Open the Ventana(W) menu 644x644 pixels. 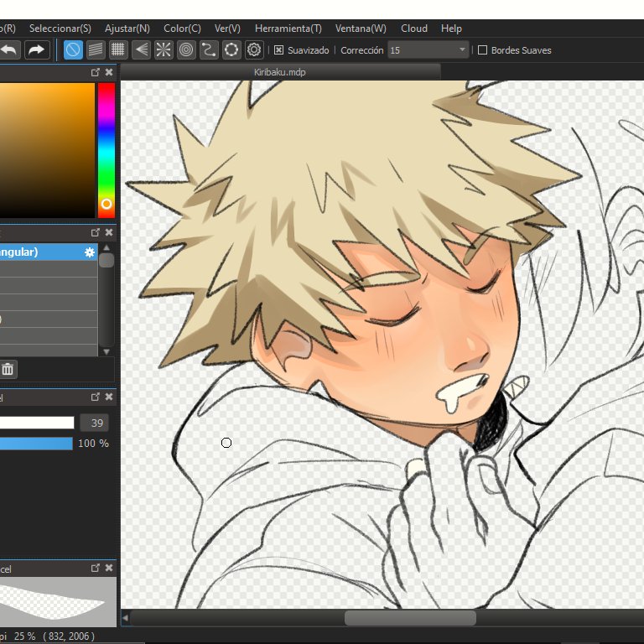[361, 29]
